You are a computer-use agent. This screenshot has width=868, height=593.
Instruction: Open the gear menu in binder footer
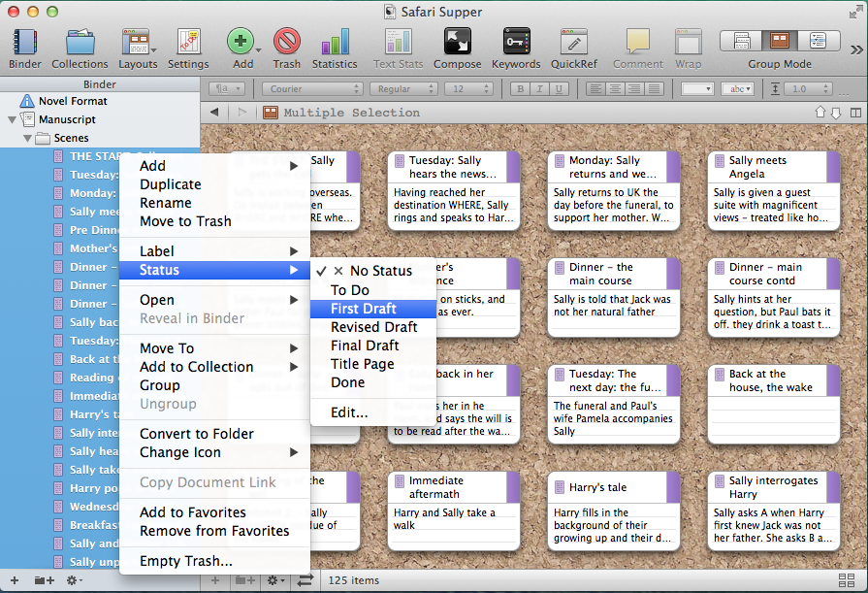(74, 580)
